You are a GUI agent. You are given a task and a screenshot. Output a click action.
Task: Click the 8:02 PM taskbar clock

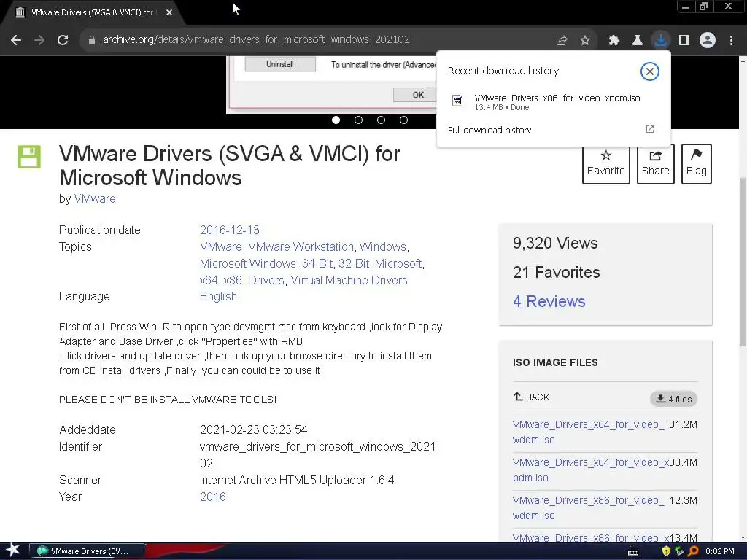719,551
